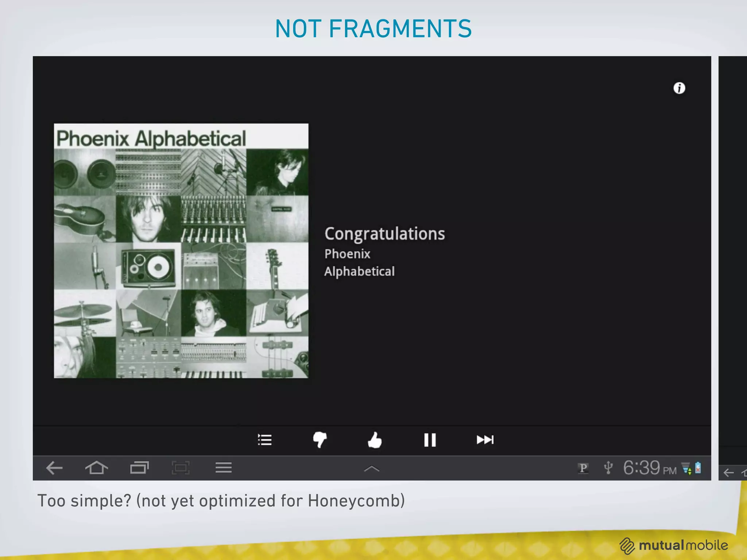
Task: Tap the Wi-Fi signal status icon
Action: pyautogui.click(x=686, y=468)
